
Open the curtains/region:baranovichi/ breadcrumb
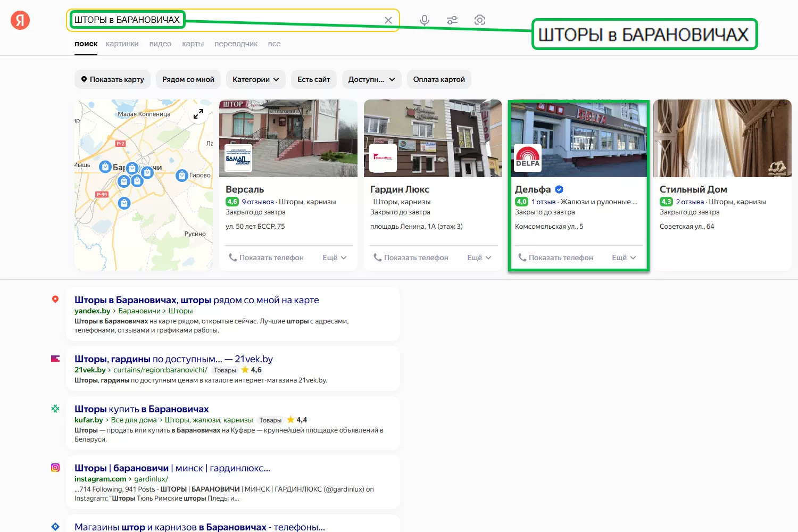tap(160, 370)
